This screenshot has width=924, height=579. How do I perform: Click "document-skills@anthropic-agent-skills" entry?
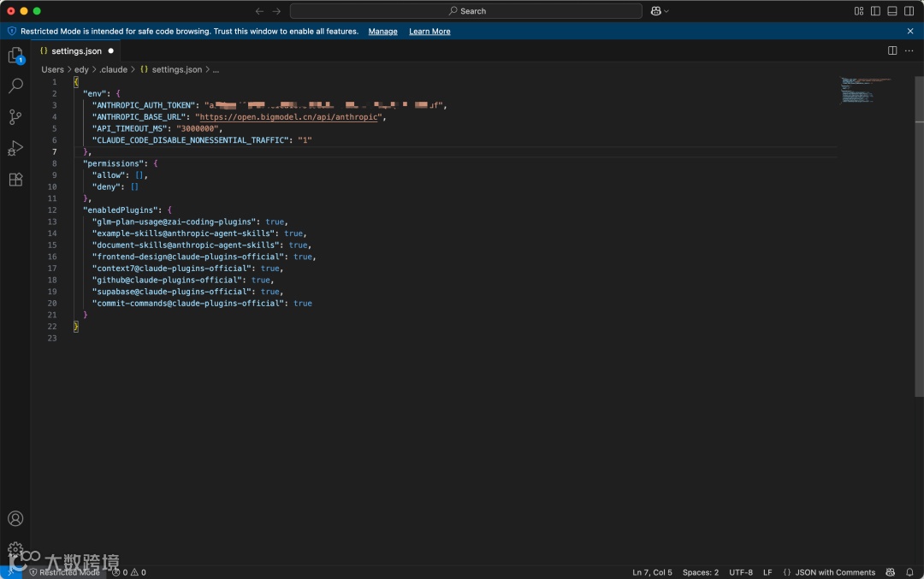[186, 245]
